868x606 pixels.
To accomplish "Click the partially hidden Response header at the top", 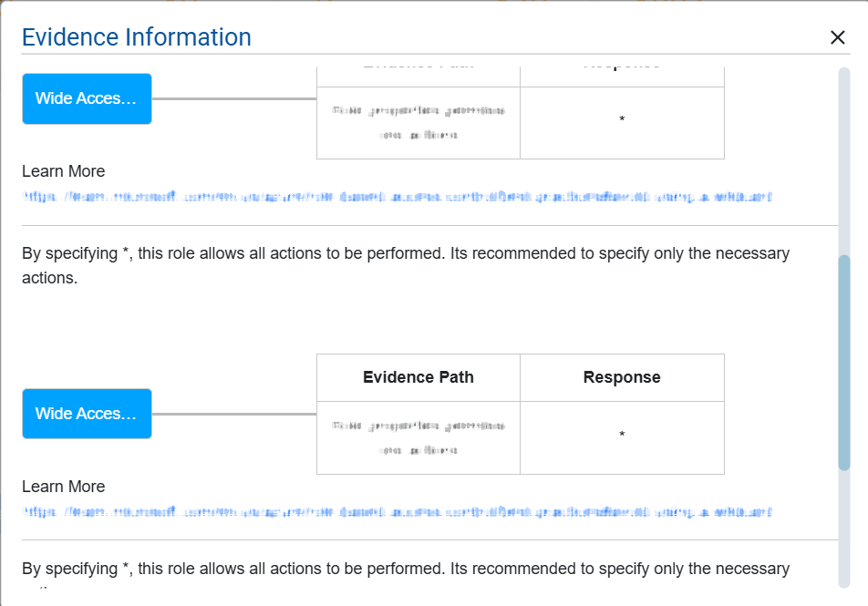I will 622,67.
